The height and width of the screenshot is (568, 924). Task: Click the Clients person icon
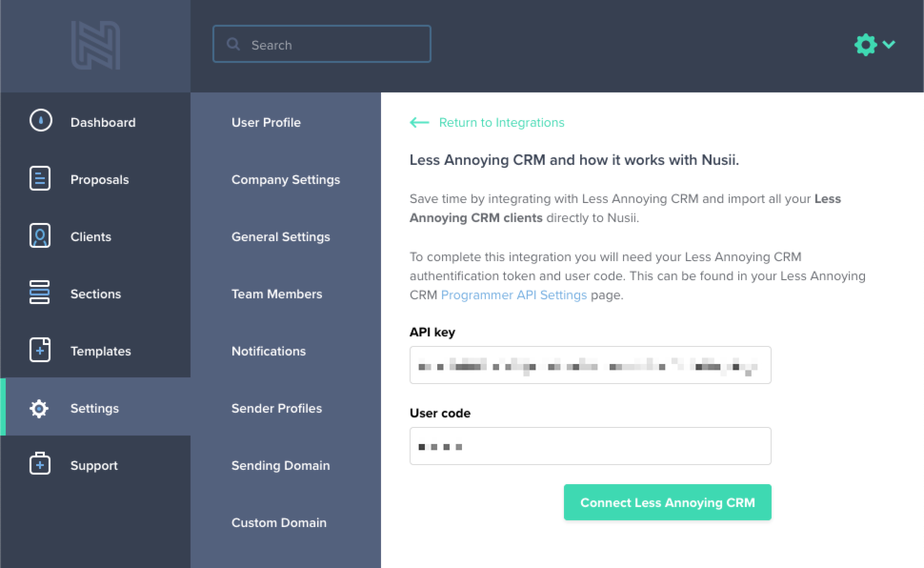[x=40, y=236]
